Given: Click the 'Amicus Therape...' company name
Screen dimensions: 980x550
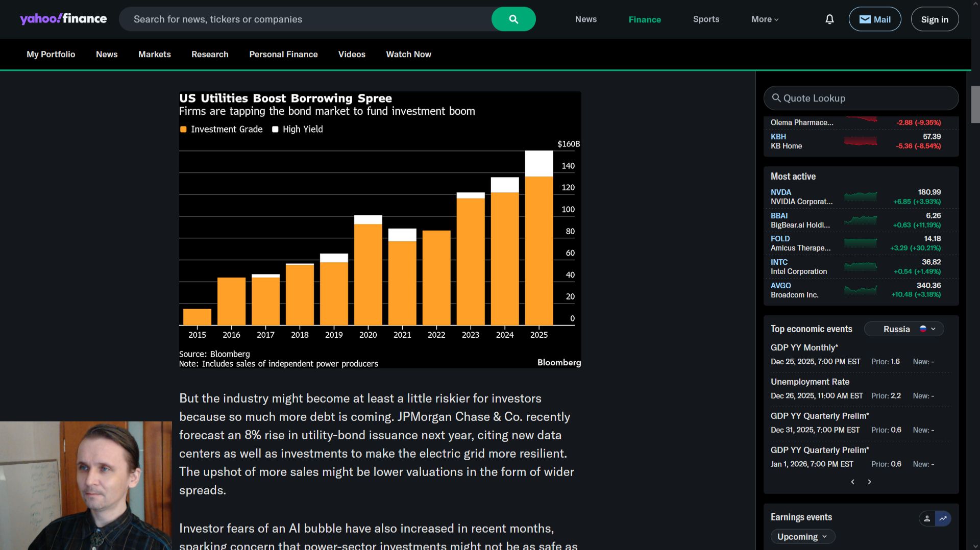Looking at the screenshot, I should click(800, 248).
